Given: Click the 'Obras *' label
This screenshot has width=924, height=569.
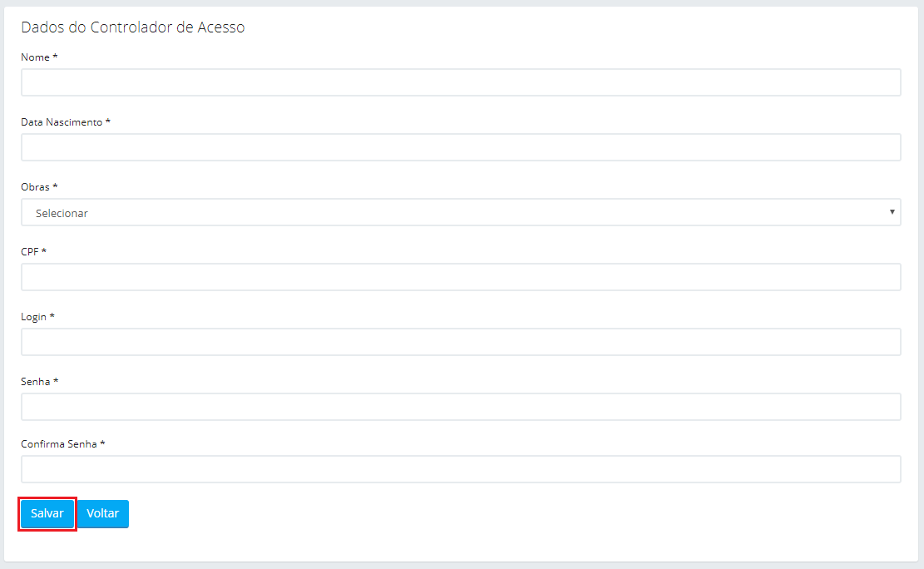Looking at the screenshot, I should [39, 187].
